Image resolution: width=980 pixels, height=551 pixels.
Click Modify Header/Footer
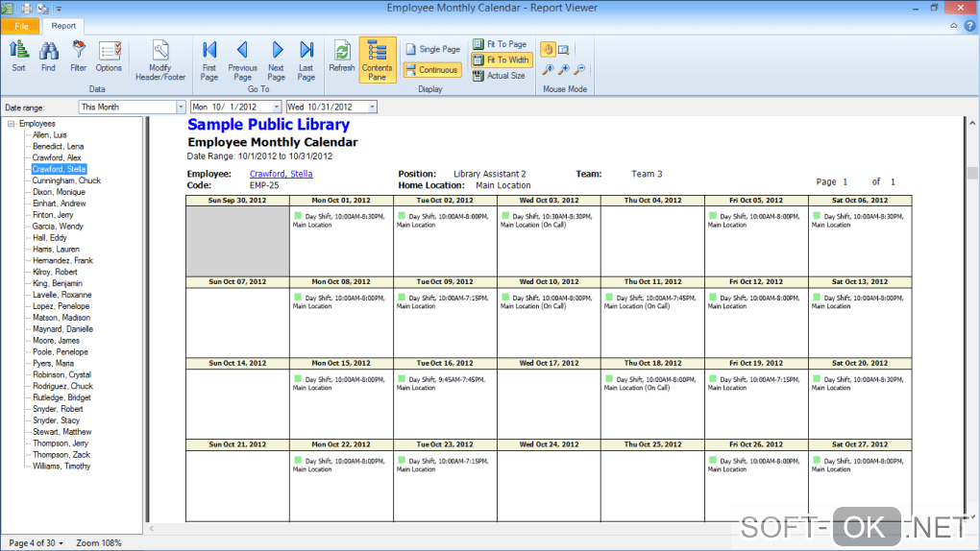(160, 60)
